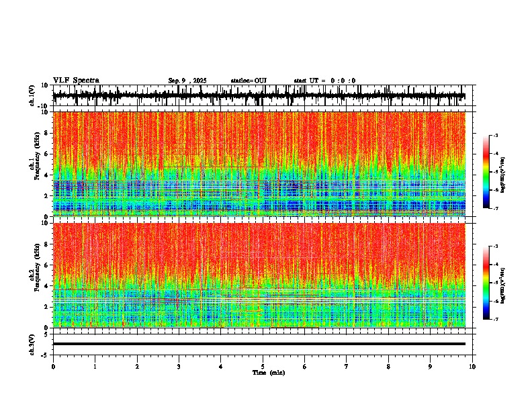Click the "10" tick on the time axis

(x=472, y=367)
